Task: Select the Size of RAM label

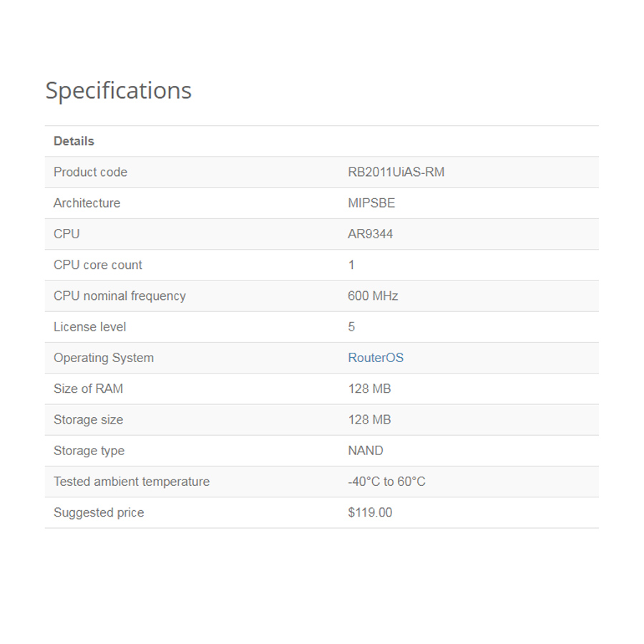Action: click(88, 389)
